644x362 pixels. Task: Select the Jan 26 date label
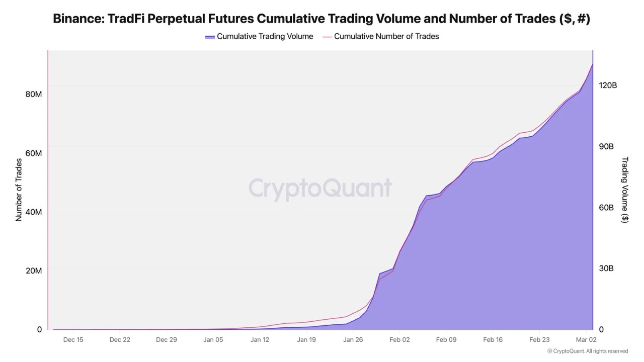353,340
